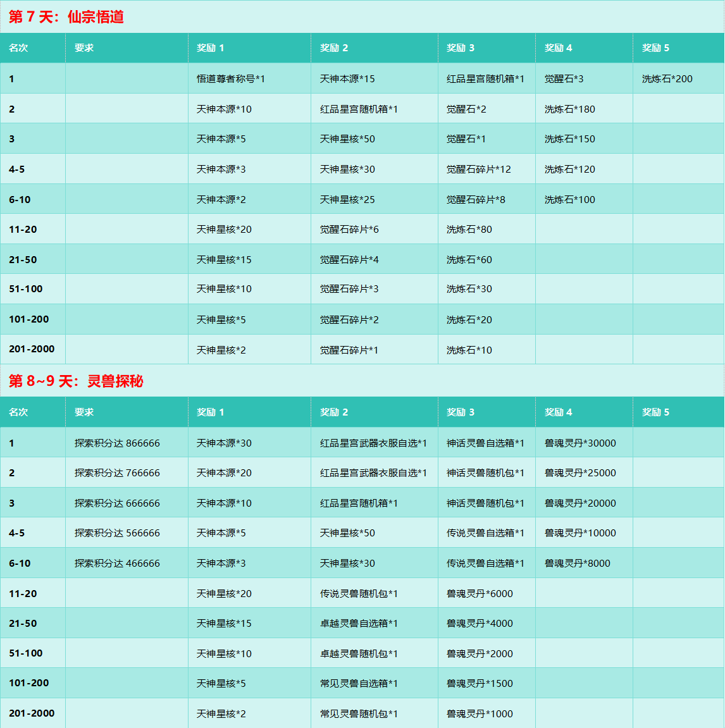Select the cell 兽魂灵丹*4000
725x728 pixels.
point(486,623)
